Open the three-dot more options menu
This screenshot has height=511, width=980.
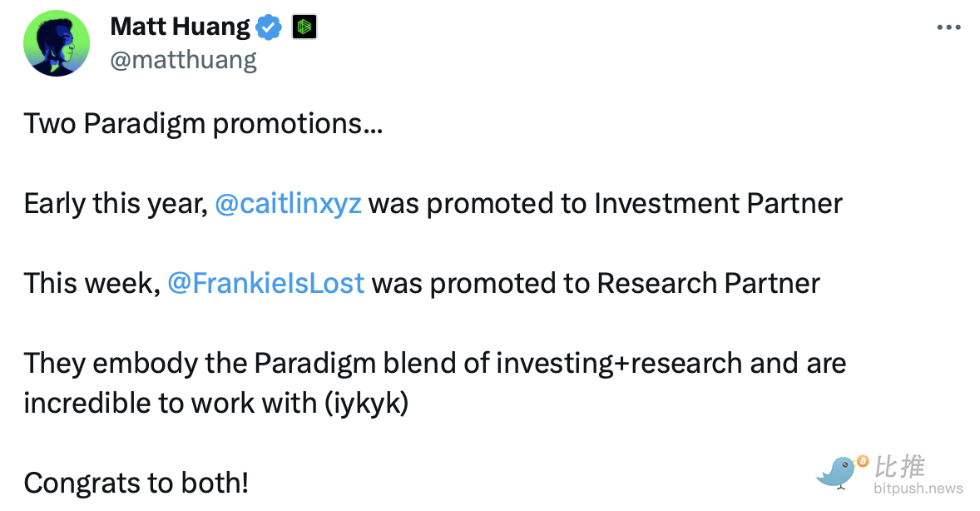[948, 27]
